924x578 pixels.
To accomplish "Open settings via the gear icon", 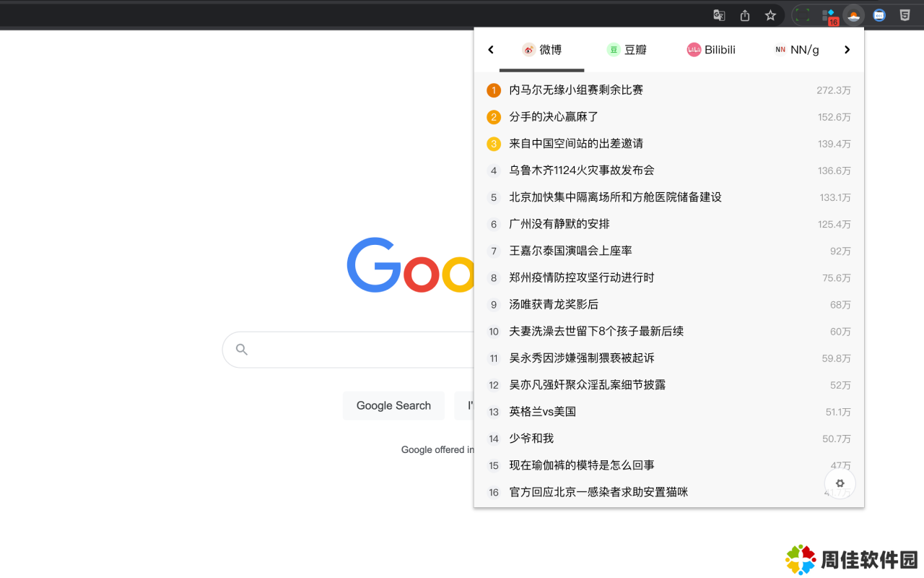I will [x=840, y=483].
